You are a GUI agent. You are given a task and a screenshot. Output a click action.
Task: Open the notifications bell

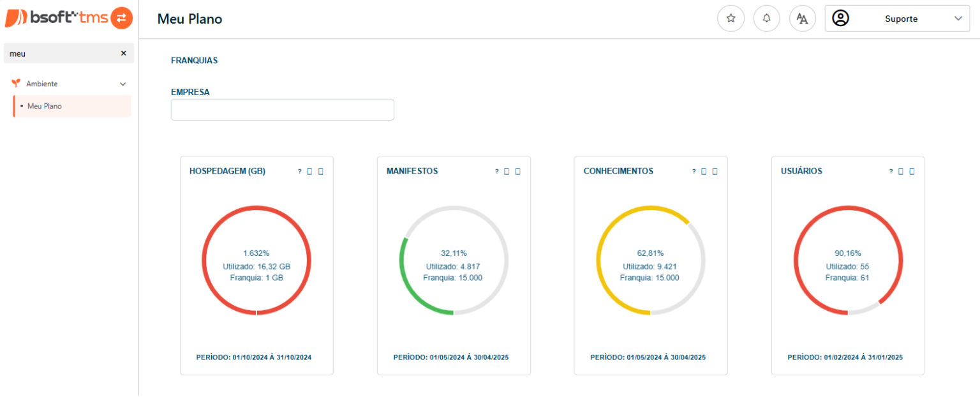click(x=766, y=19)
